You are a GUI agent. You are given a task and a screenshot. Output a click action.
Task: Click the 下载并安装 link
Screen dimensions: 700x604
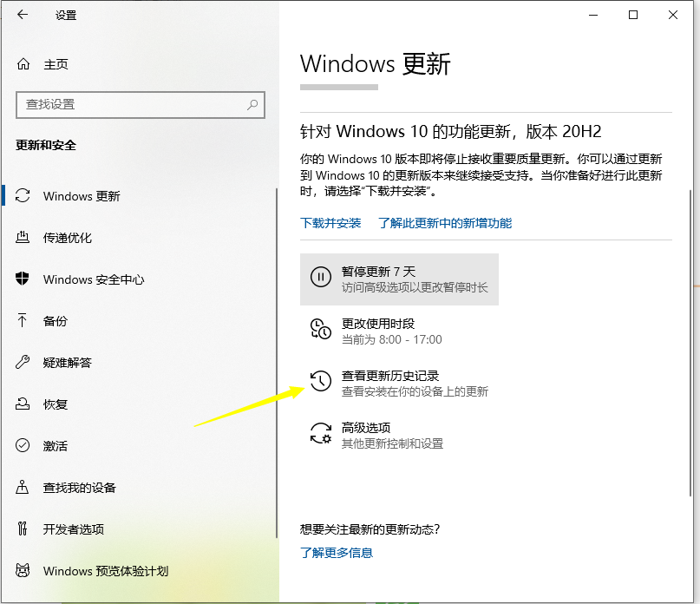tap(330, 223)
